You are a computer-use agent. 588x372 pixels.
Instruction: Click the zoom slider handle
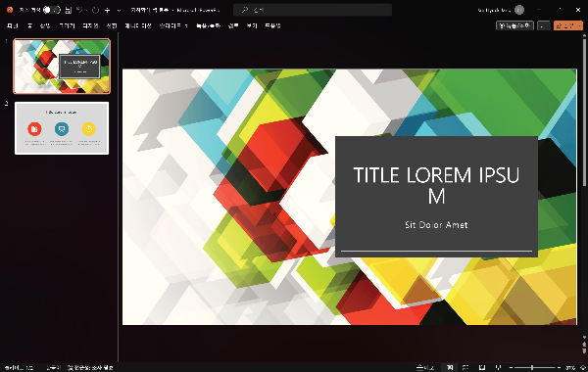(x=532, y=368)
